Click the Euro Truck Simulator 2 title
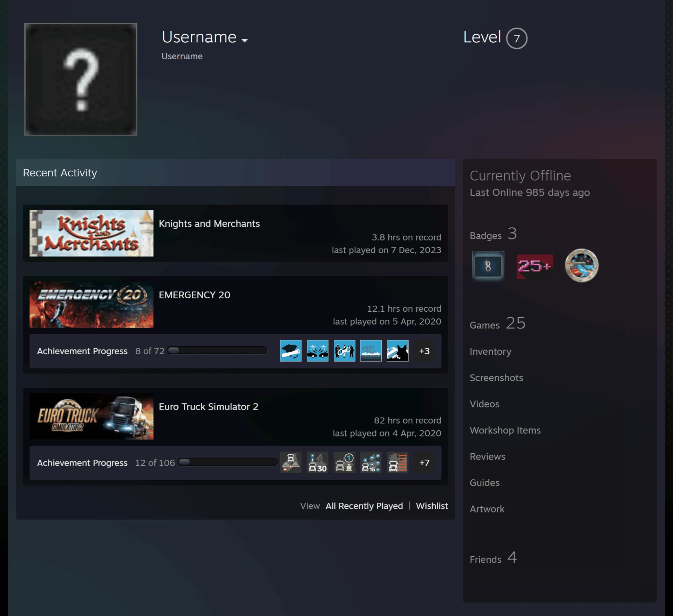This screenshot has width=673, height=616. tap(209, 407)
